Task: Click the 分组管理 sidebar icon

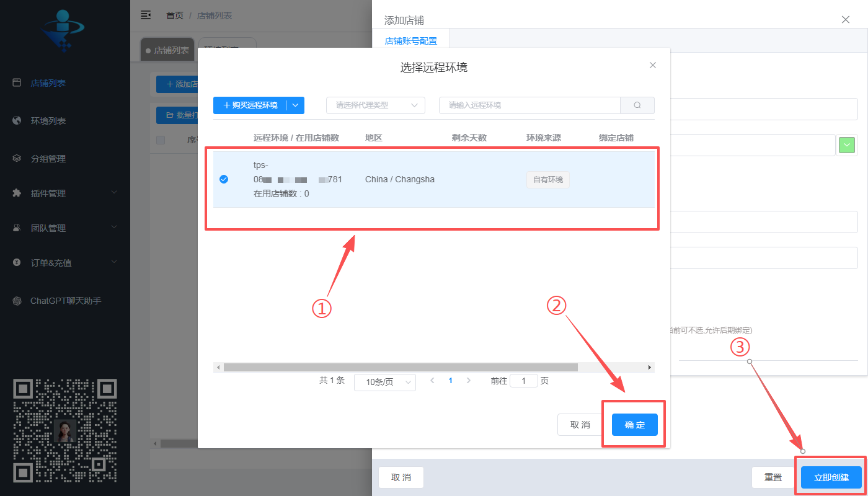Action: click(17, 158)
